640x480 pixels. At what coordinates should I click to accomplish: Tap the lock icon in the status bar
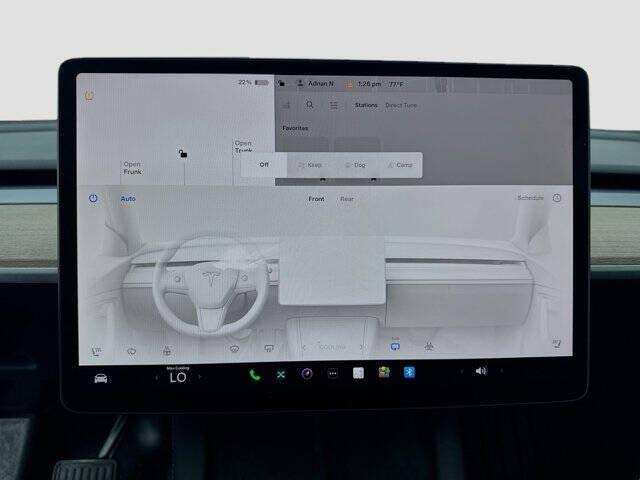pyautogui.click(x=281, y=83)
